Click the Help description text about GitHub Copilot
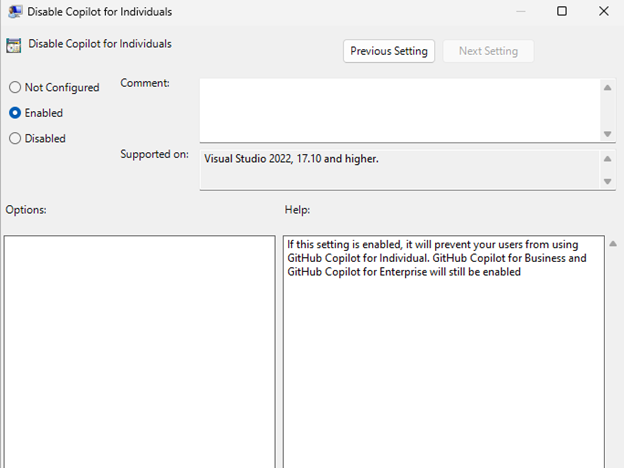Image resolution: width=624 pixels, height=468 pixels. point(437,258)
